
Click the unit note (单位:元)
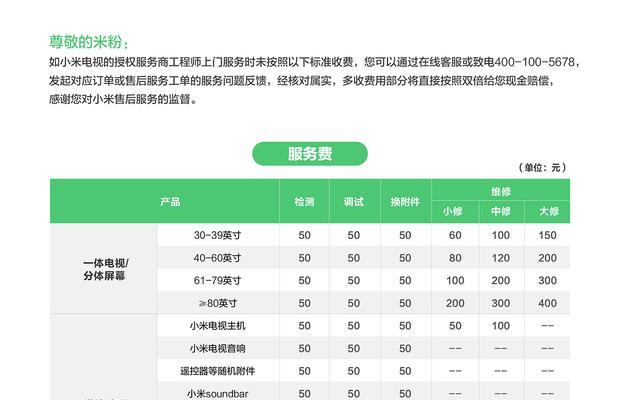(542, 168)
